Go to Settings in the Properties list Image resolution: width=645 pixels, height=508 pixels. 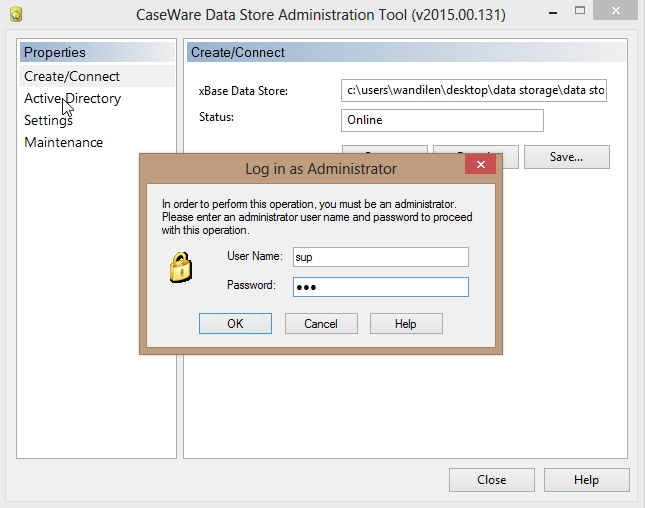(x=48, y=120)
